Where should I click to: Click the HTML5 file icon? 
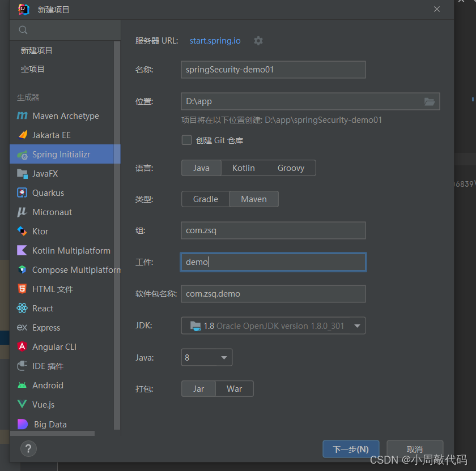[x=22, y=289]
